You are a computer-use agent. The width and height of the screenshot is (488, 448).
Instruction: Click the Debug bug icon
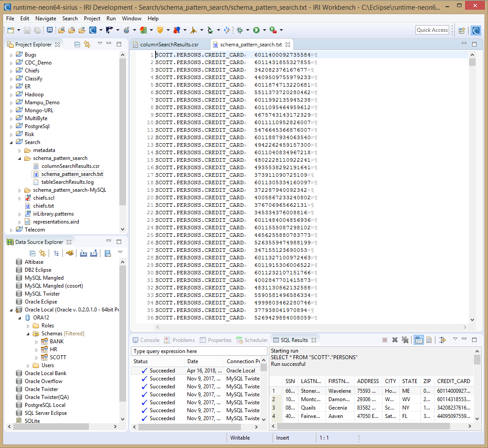(240, 30)
